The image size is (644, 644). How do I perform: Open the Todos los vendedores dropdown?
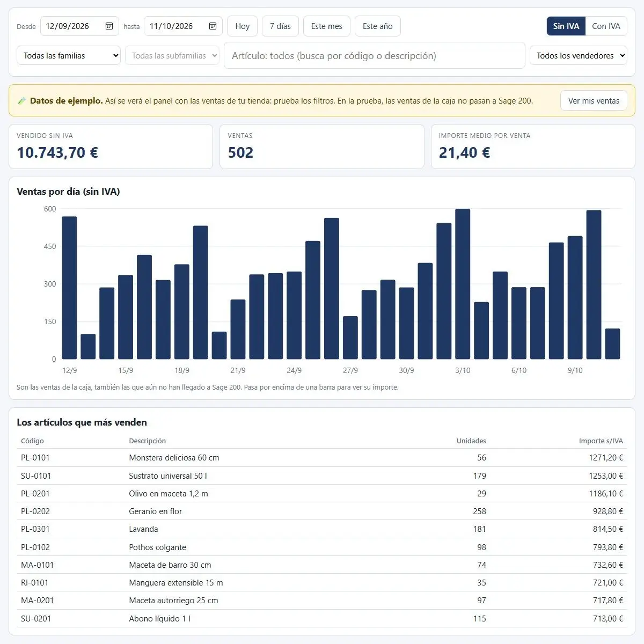[578, 55]
